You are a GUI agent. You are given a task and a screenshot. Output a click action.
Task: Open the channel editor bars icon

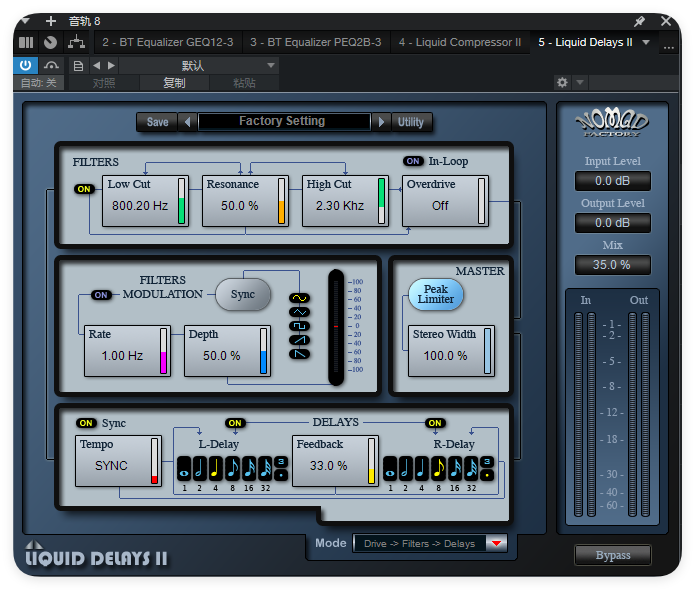click(26, 43)
